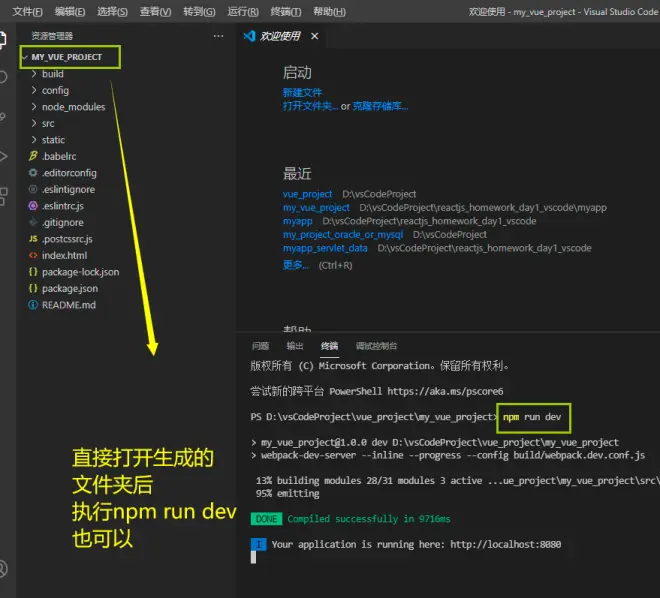The image size is (660, 598).
Task: Click the 克隆存储库 link
Action: point(380,106)
